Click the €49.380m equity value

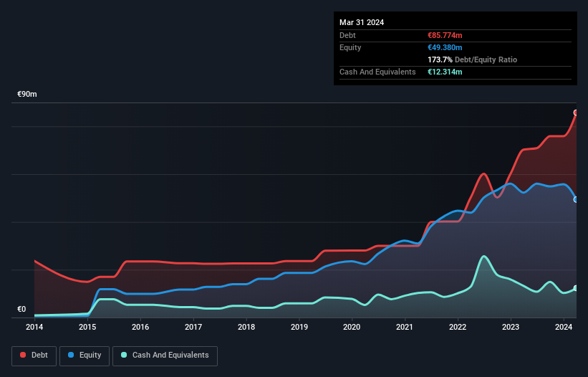click(445, 47)
